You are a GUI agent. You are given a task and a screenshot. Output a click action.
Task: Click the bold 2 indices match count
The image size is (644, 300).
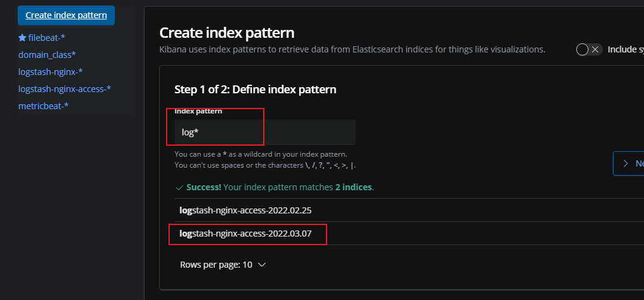point(353,187)
